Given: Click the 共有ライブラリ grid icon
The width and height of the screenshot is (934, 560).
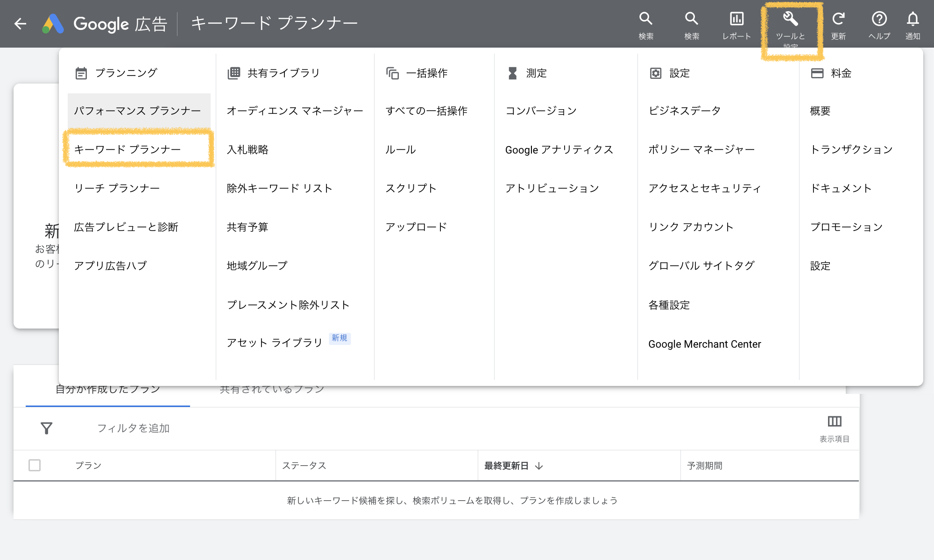Looking at the screenshot, I should tap(234, 73).
